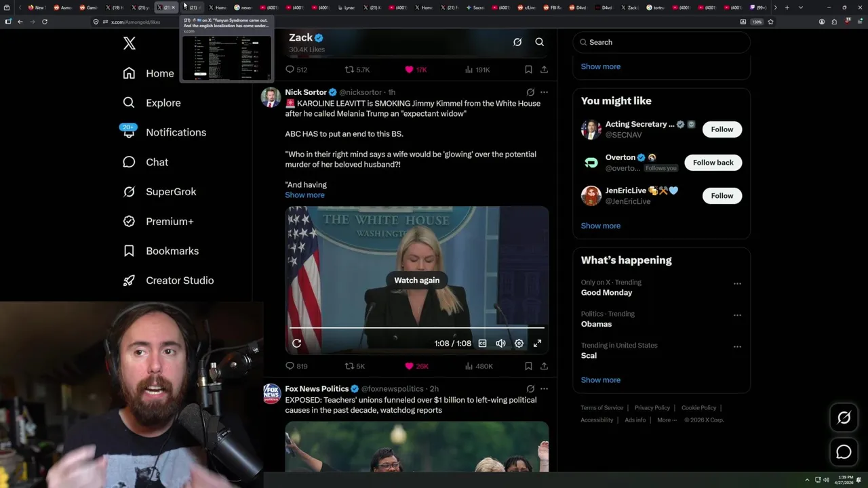Image resolution: width=868 pixels, height=488 pixels.
Task: Expand the footer More menu
Action: click(667, 420)
